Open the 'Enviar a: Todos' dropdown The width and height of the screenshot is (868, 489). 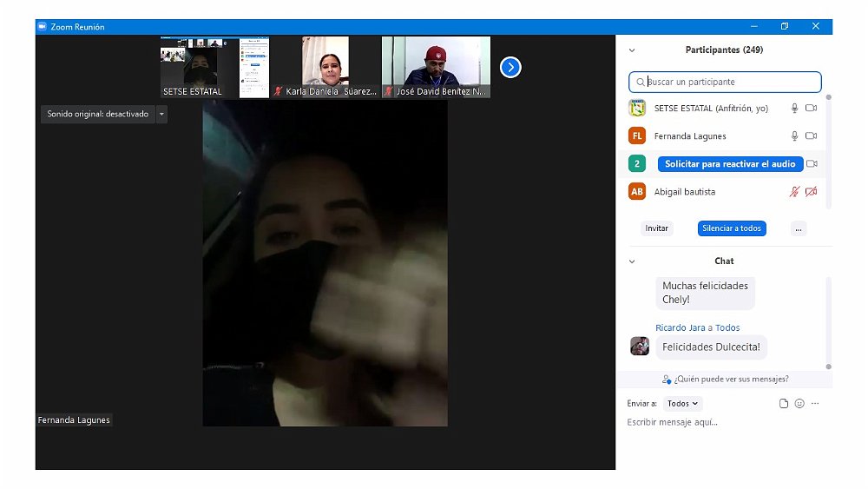click(682, 403)
